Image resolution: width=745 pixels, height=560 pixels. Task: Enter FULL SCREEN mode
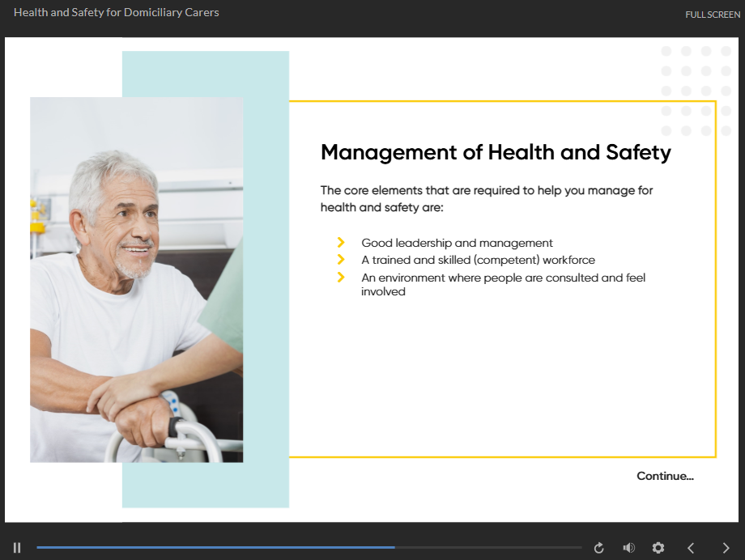click(712, 15)
